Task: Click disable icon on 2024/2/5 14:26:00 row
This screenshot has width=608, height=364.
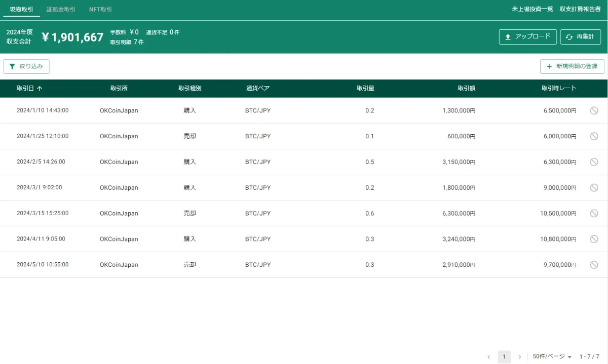Action: (594, 162)
